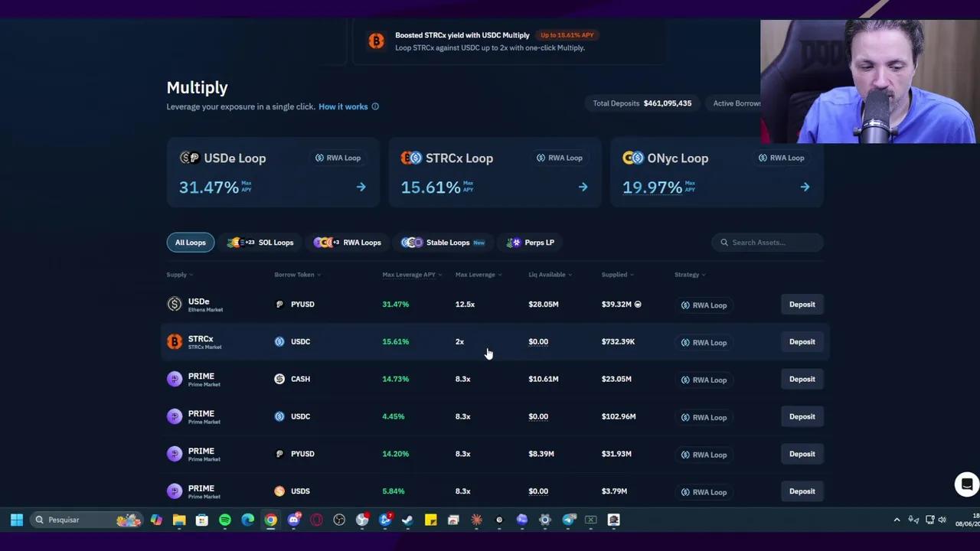The width and height of the screenshot is (980, 551).
Task: Click the CASH borrow token icon
Action: pos(279,379)
